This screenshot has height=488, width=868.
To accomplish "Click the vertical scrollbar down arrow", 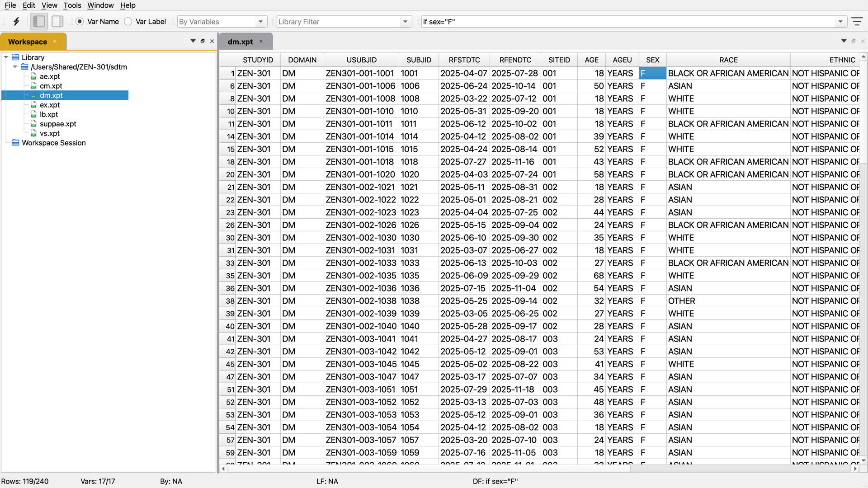I will tap(863, 460).
